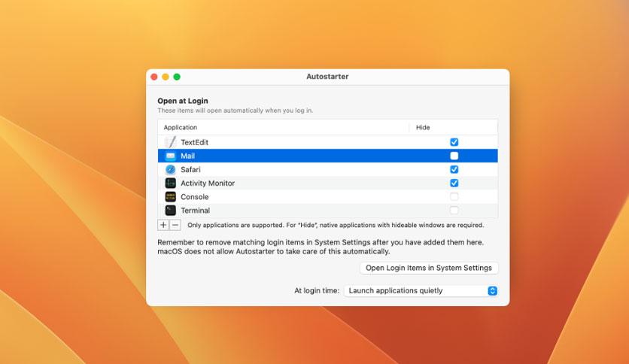Click the TextEdit app icon
The width and height of the screenshot is (629, 364).
pos(171,142)
